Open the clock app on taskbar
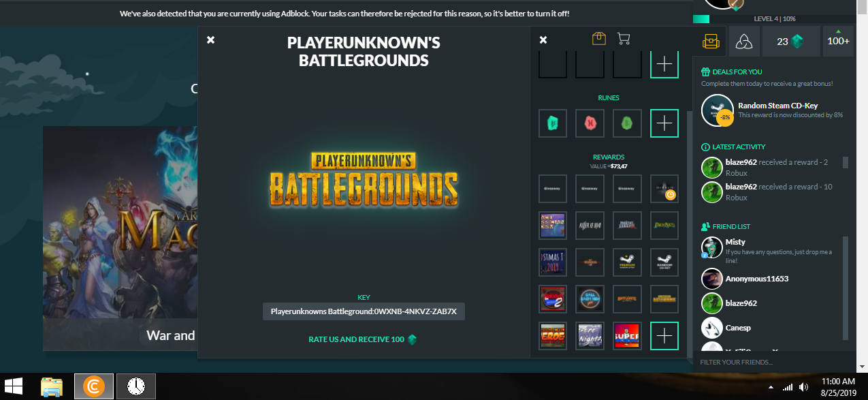Viewport: 868px width, 400px height. click(136, 386)
